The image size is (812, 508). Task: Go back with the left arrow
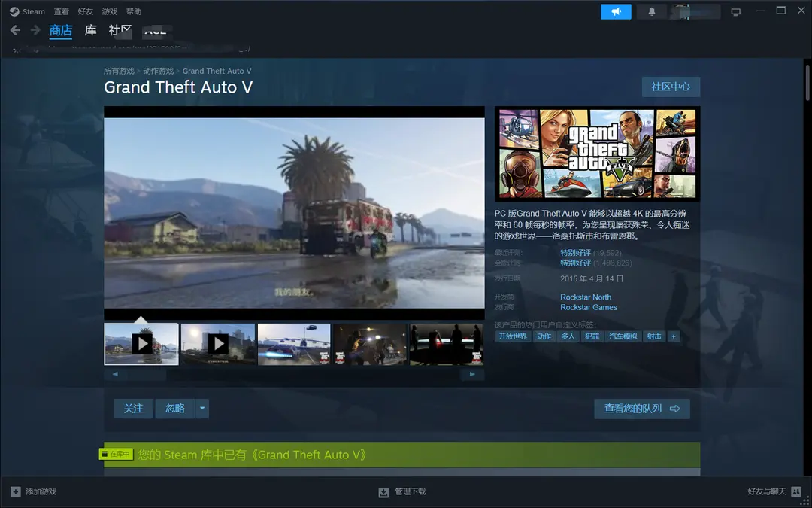pyautogui.click(x=16, y=30)
